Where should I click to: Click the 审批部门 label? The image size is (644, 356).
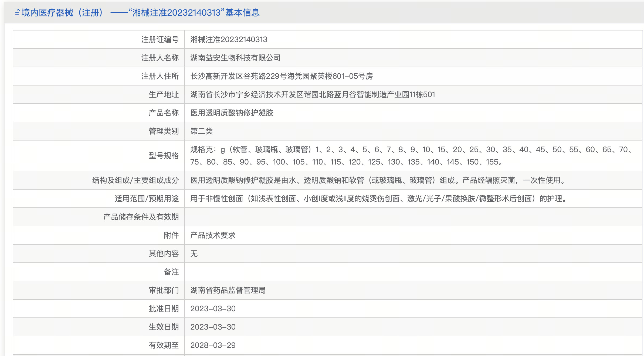[x=164, y=290]
